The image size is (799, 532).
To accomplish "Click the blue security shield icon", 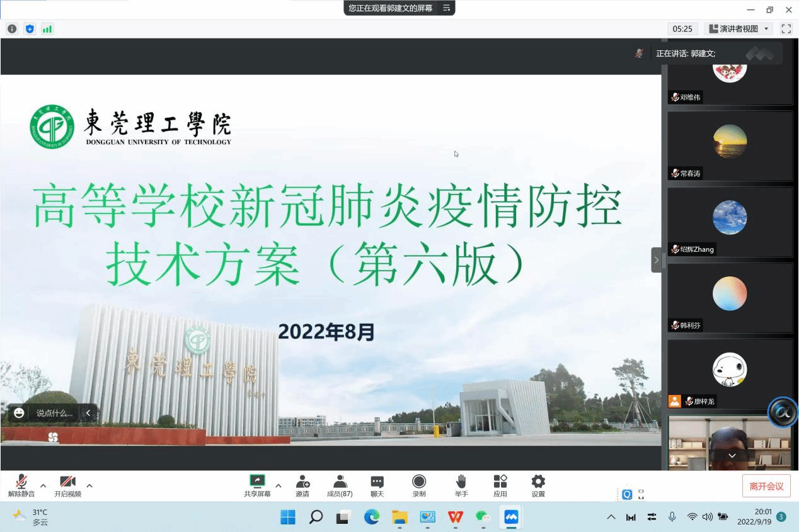I will (x=30, y=29).
